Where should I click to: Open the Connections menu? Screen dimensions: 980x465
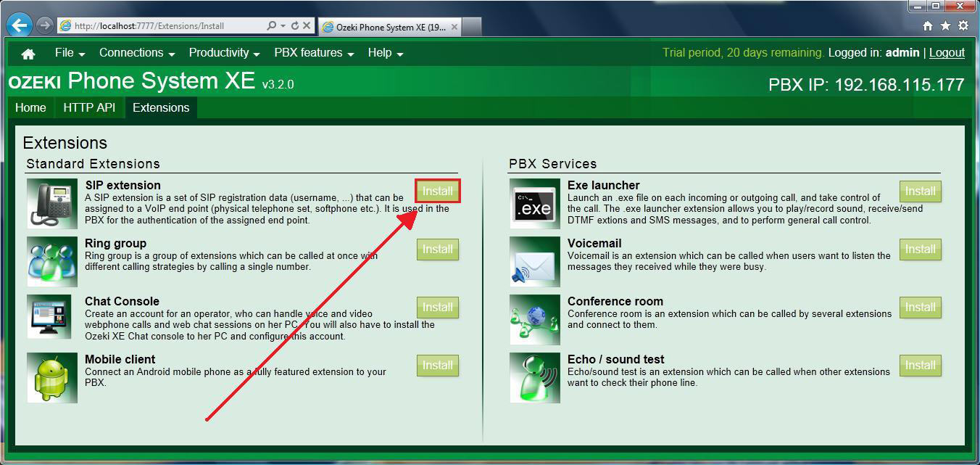[137, 53]
